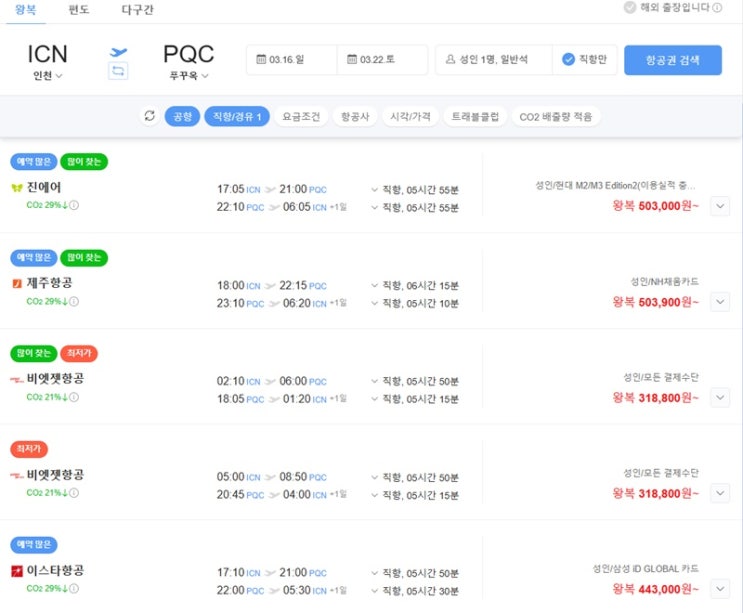Expand 진에어 return 22:10 flight details
Image resolution: width=743 pixels, height=613 pixels.
click(x=374, y=207)
